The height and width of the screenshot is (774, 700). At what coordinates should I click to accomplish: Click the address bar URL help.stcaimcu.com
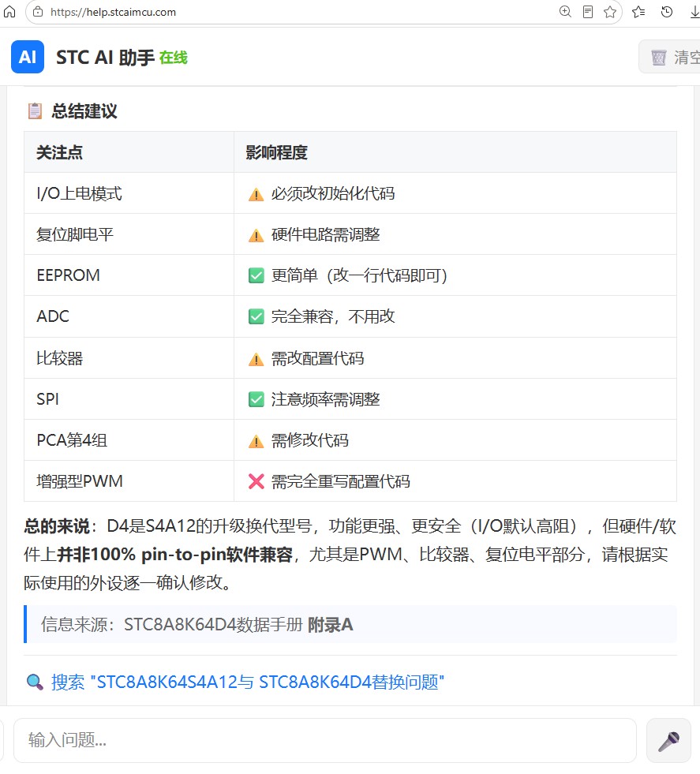(113, 13)
